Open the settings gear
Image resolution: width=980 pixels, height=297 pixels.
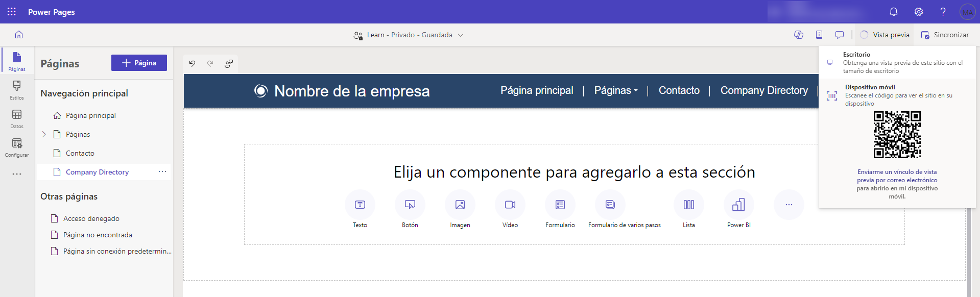[919, 12]
